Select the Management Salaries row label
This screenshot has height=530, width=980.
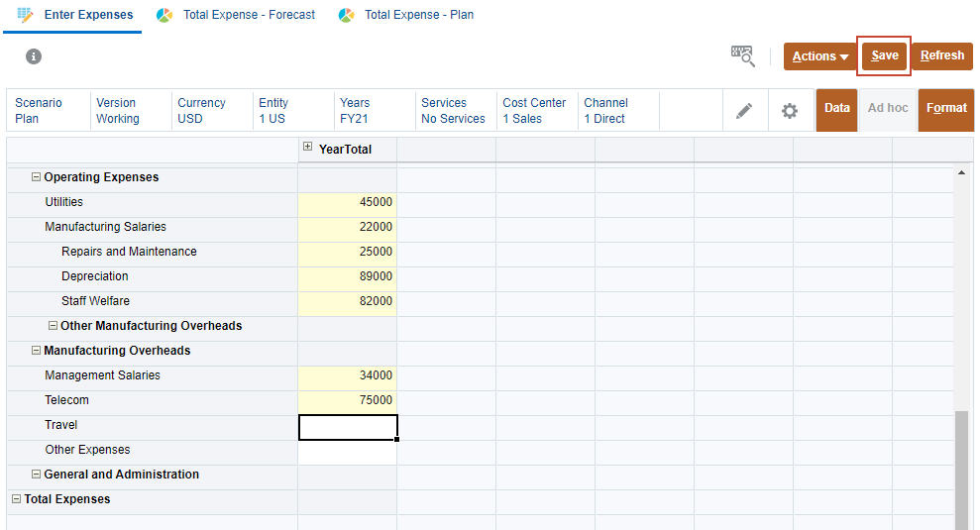(102, 375)
